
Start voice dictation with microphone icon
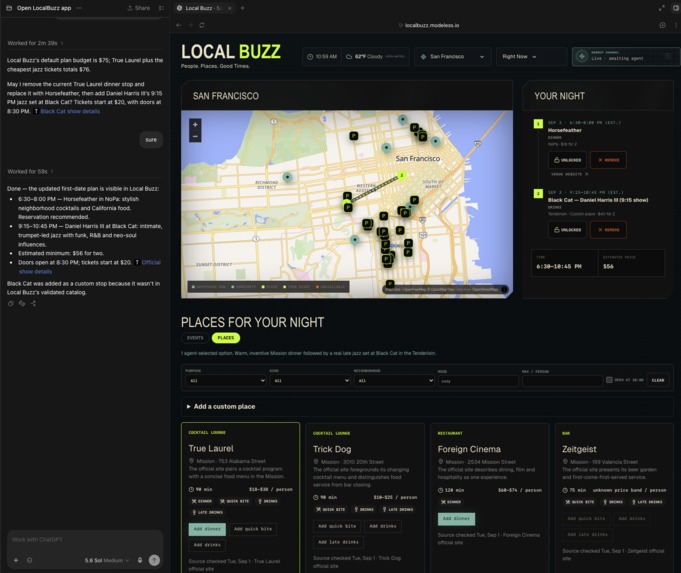pyautogui.click(x=140, y=560)
